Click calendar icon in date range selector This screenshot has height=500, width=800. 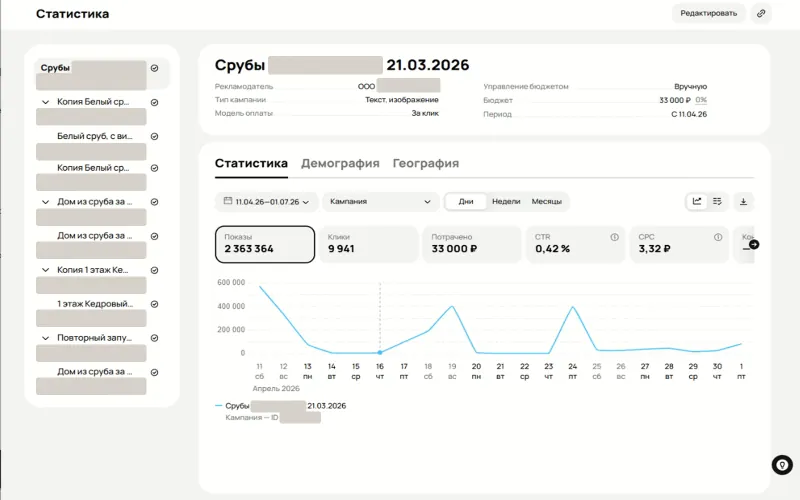click(x=228, y=201)
